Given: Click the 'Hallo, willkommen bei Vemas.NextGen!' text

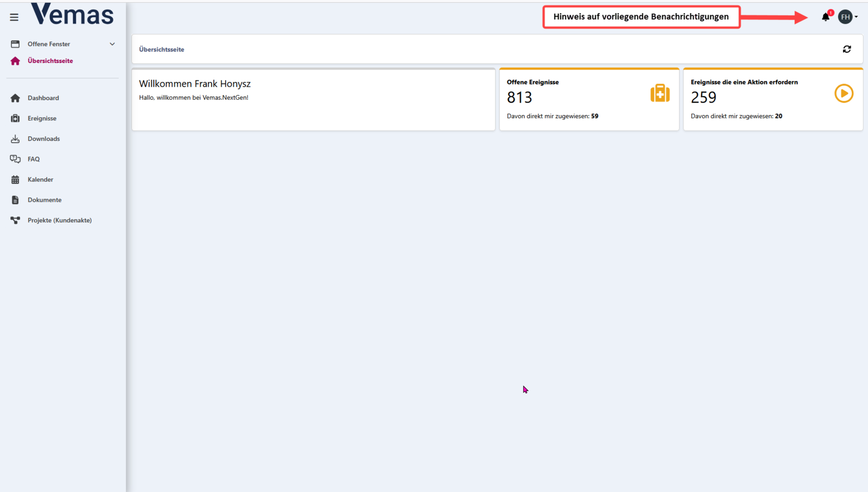Looking at the screenshot, I should [194, 98].
